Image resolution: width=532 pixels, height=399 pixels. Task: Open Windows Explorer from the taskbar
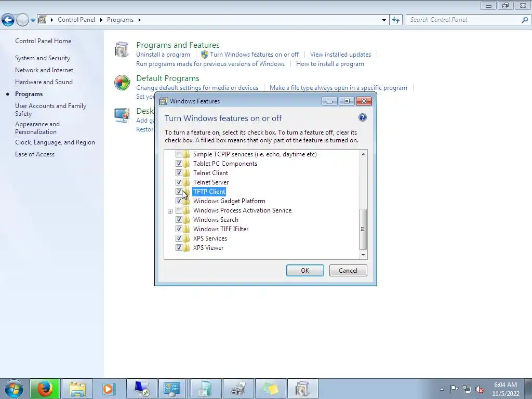pos(77,389)
